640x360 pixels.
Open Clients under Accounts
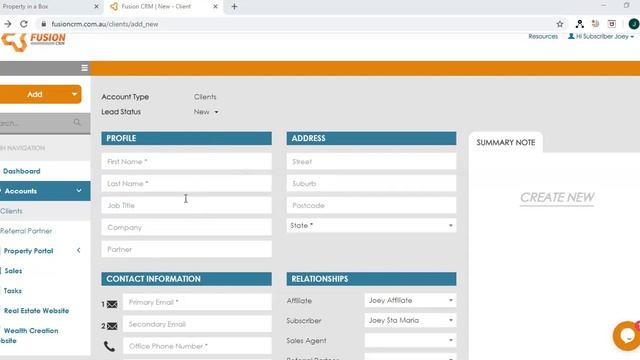[x=11, y=211]
